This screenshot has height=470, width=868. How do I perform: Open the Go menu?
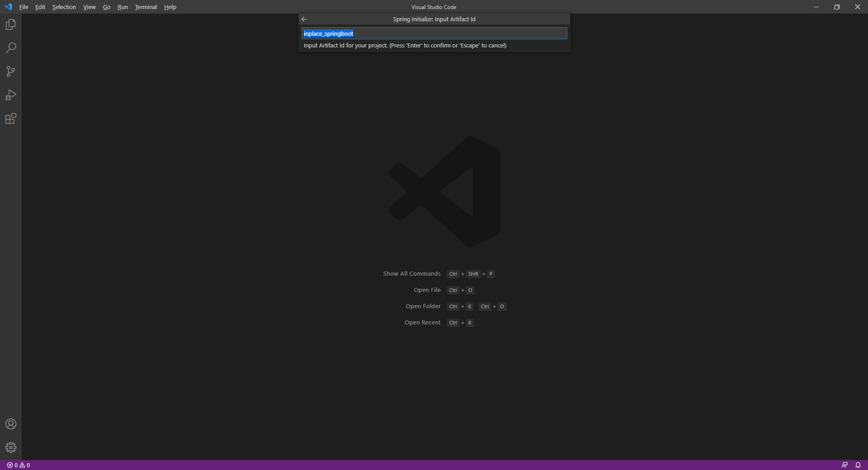[107, 7]
